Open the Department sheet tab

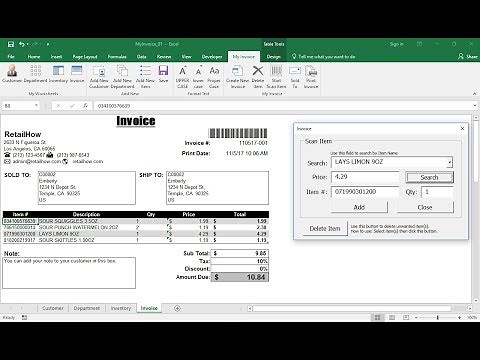[87, 308]
